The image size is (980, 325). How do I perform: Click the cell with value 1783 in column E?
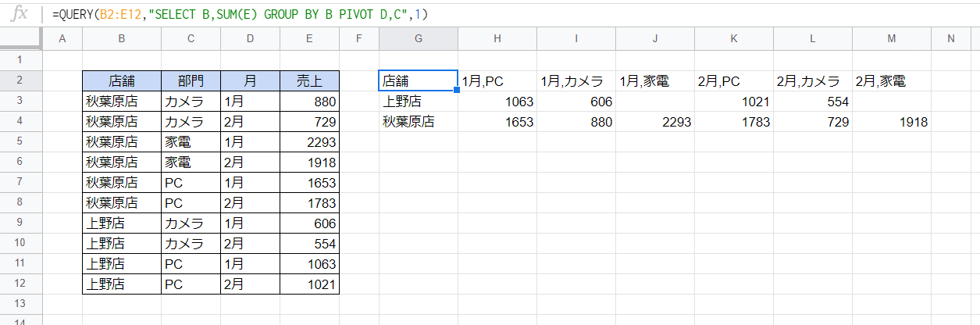(x=310, y=202)
